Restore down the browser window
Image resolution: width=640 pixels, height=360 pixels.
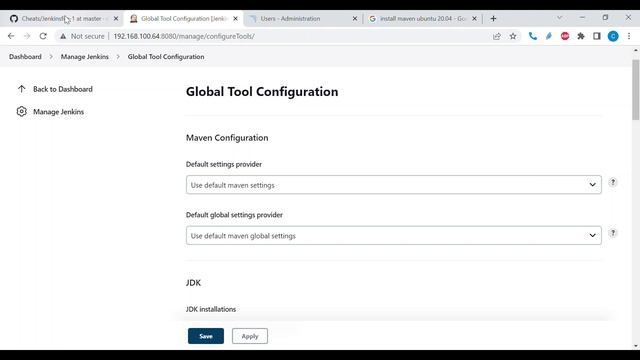point(605,18)
